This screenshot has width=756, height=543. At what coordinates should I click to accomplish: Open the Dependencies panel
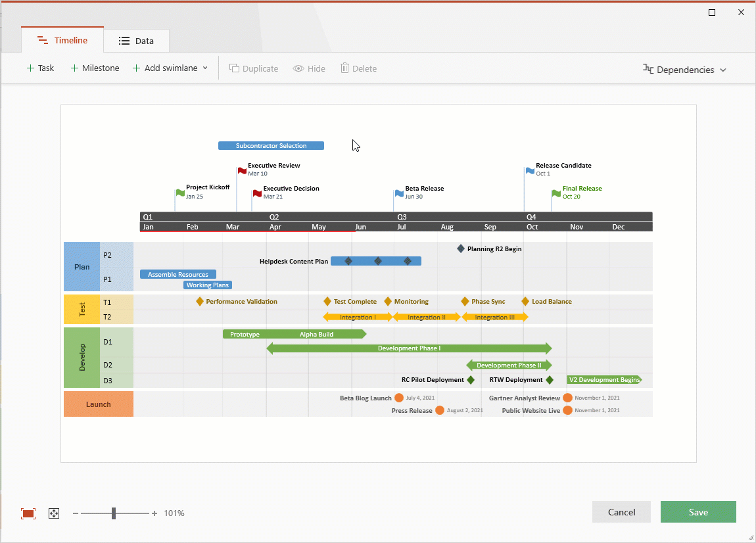coord(684,68)
